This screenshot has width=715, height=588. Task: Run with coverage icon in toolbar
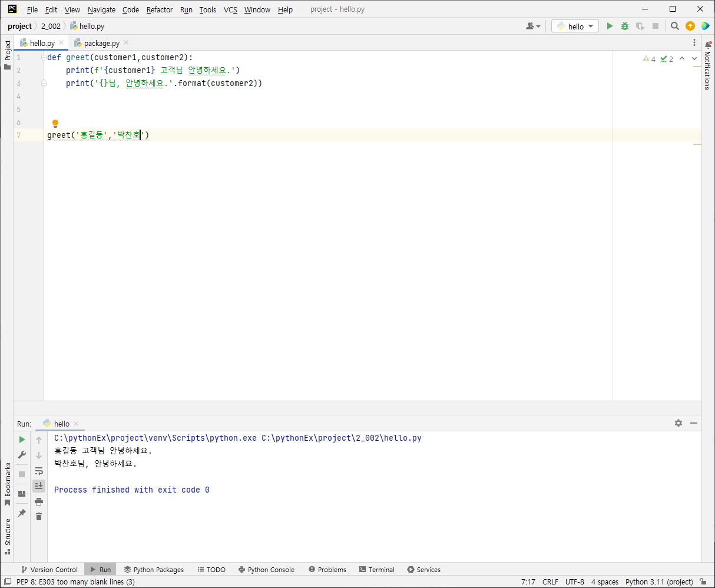point(640,26)
